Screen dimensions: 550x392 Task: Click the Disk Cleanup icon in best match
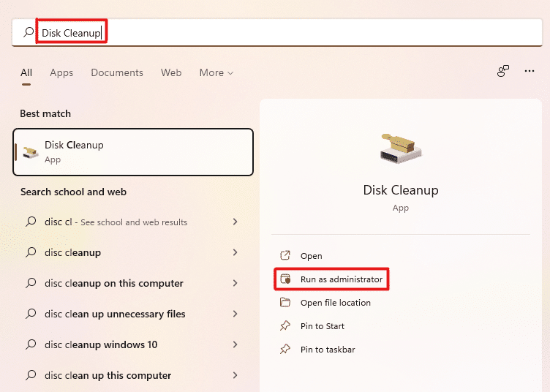(31, 152)
